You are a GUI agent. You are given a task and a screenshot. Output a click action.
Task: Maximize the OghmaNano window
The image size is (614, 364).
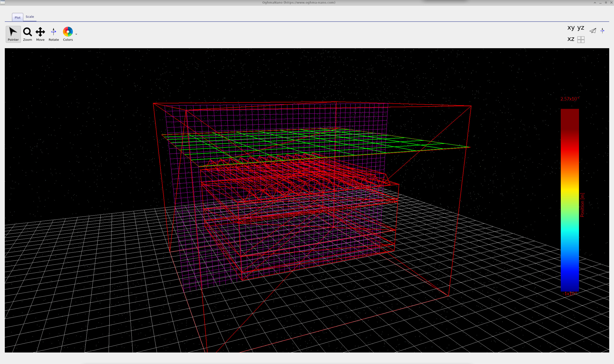[606, 3]
